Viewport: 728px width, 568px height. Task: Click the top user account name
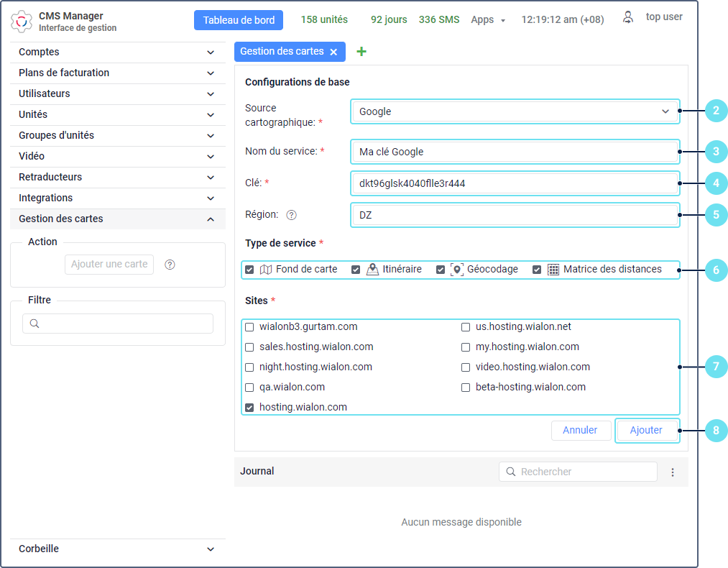pyautogui.click(x=664, y=17)
